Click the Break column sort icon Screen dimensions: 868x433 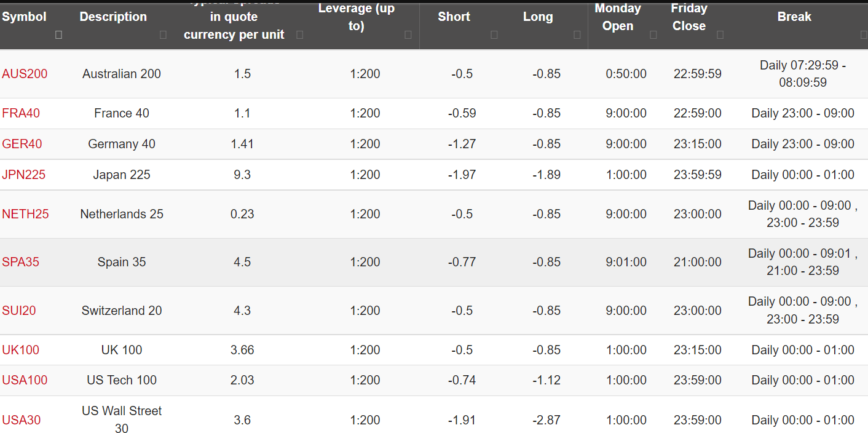coord(863,35)
